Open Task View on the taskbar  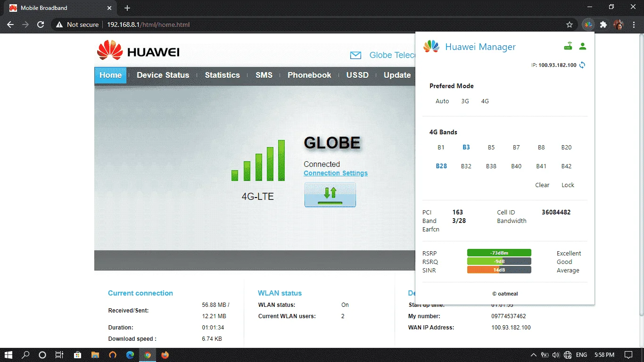59,355
